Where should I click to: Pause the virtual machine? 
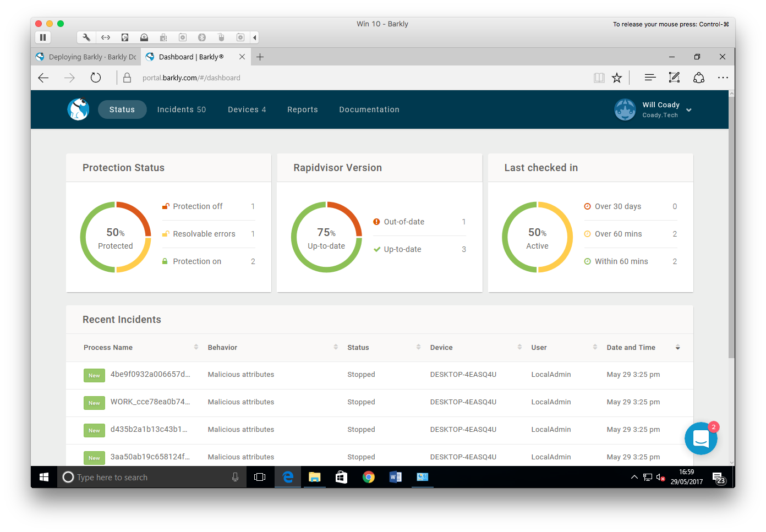[x=43, y=37]
